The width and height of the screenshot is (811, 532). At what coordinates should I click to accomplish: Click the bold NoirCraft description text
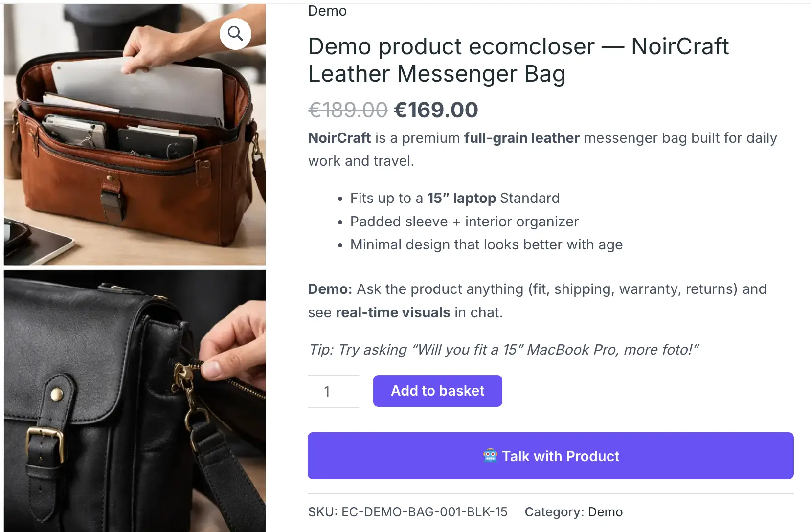click(x=339, y=138)
